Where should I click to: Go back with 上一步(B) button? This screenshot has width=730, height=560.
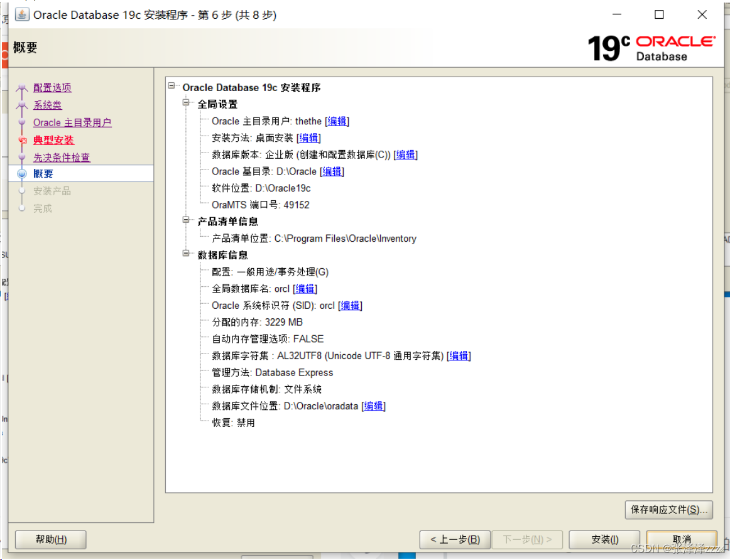[x=455, y=539]
